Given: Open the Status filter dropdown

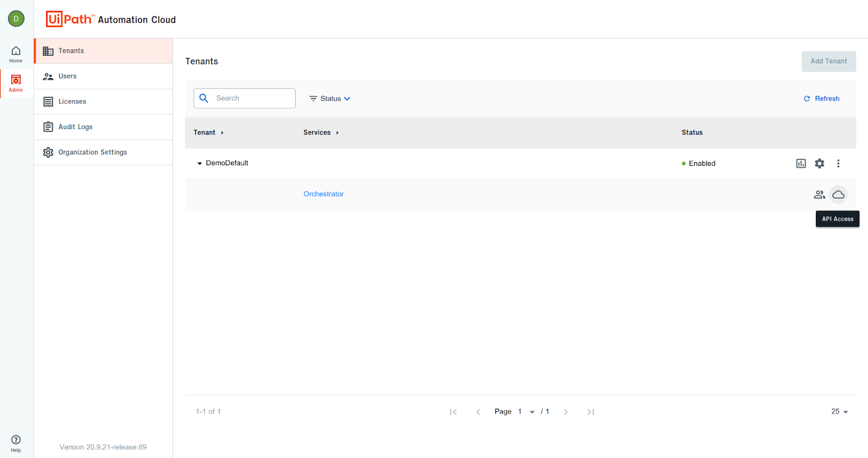Looking at the screenshot, I should tap(330, 99).
